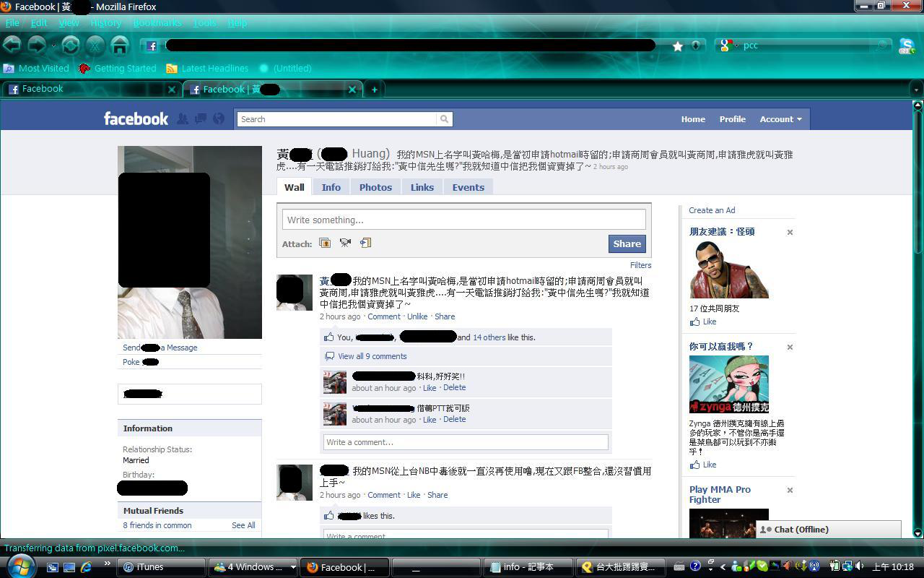Attach a video using the camera icon
The height and width of the screenshot is (578, 924).
345,243
